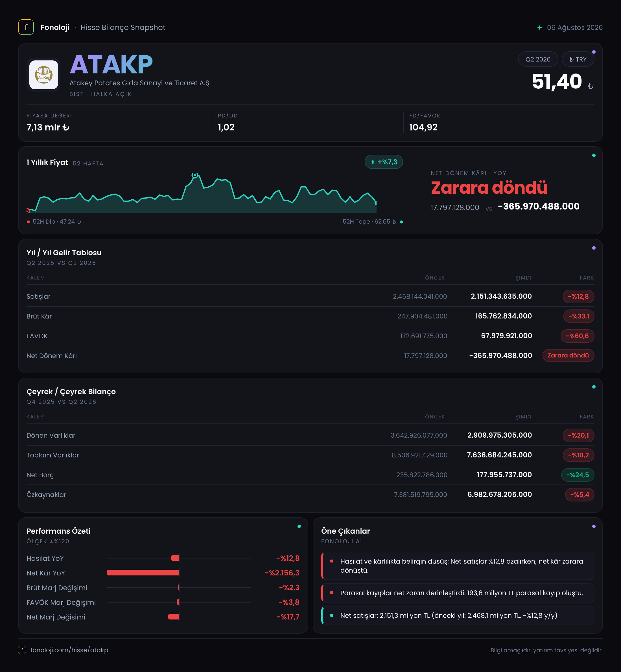Click the purple dot on Öne Çıkanlar card
621x672 pixels.
(x=594, y=526)
